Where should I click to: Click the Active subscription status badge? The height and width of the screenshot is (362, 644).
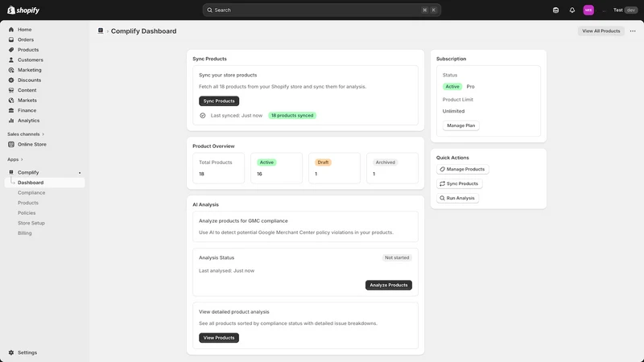click(x=452, y=87)
